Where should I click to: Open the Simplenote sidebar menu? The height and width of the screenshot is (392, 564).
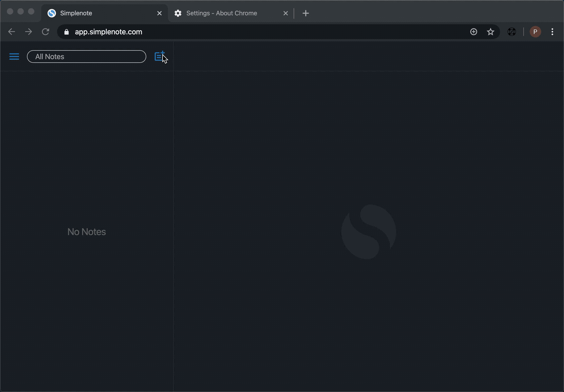(x=14, y=56)
